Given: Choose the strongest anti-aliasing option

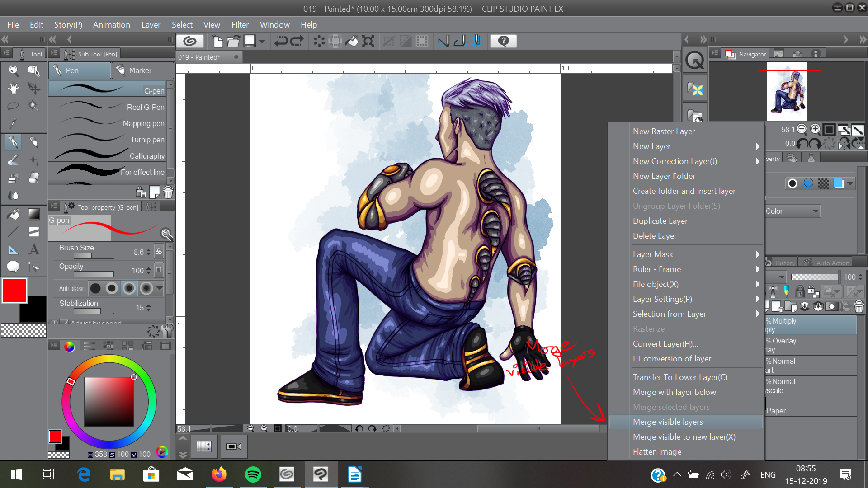Looking at the screenshot, I should (x=146, y=288).
